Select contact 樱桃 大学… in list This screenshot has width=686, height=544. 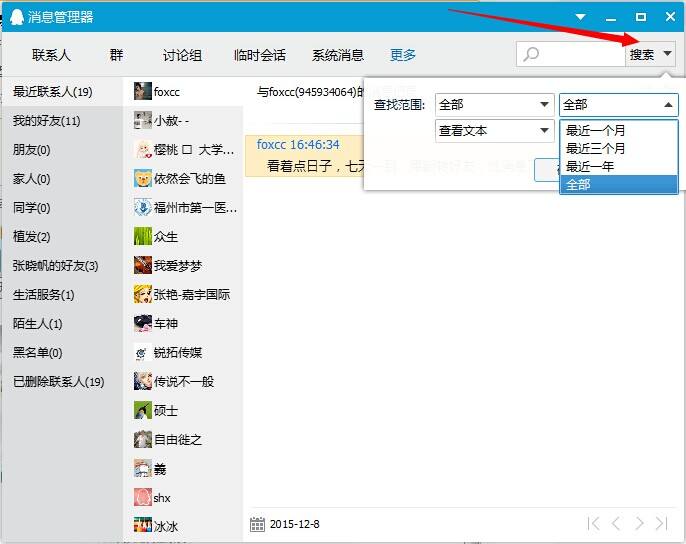pos(183,149)
